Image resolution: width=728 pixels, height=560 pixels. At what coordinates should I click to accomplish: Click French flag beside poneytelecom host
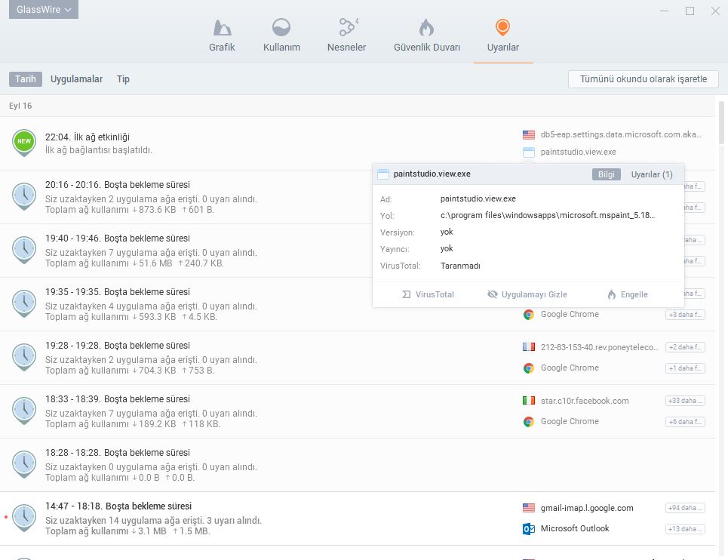point(529,347)
